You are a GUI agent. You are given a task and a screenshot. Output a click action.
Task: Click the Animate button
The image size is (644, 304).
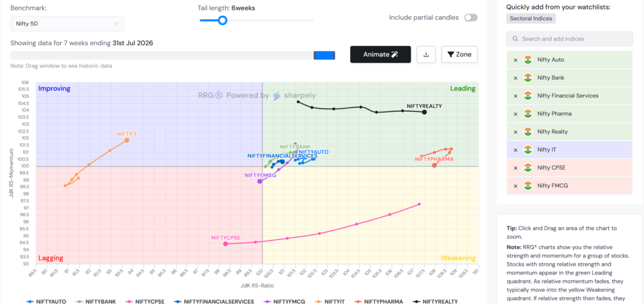click(380, 55)
